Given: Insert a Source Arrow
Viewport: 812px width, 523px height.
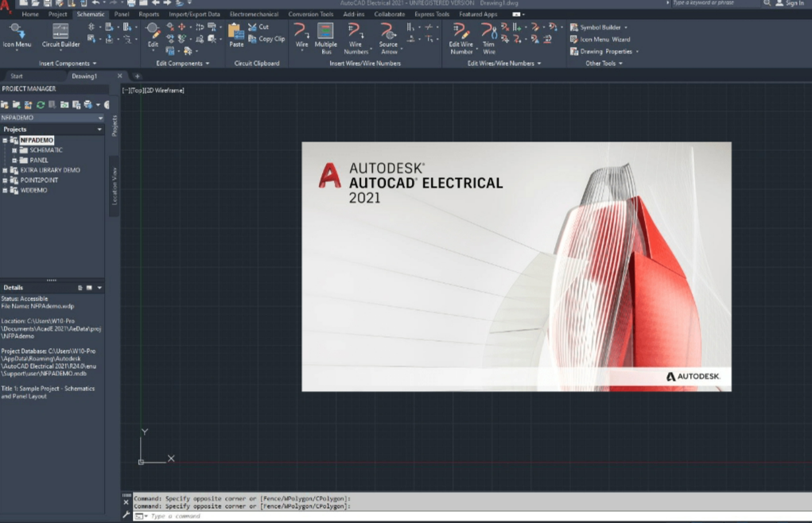Looking at the screenshot, I should (x=388, y=38).
